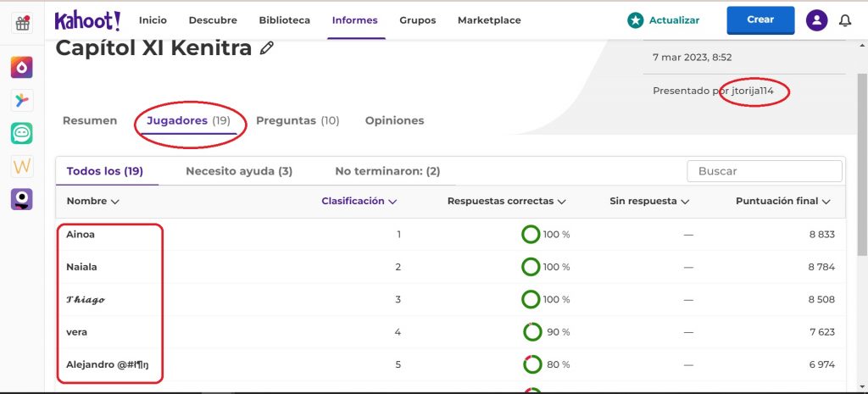Open the Biblioteca menu item

pos(284,20)
